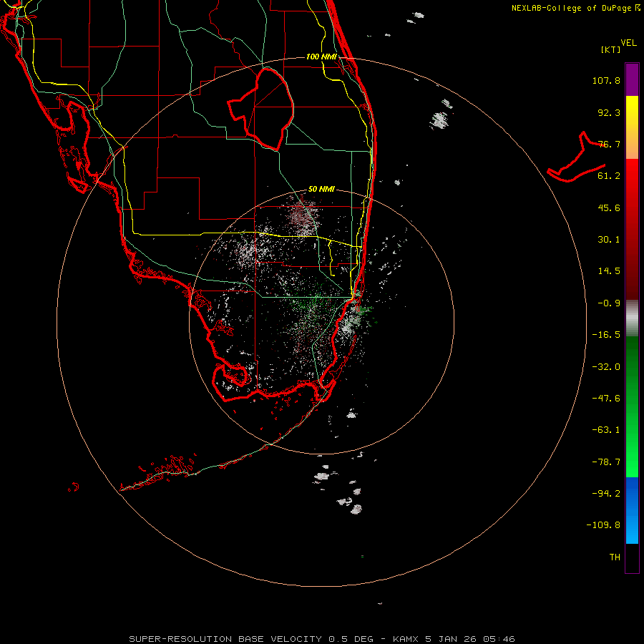
Task: Pick the yellow-orange segment of color bar
Action: click(632, 127)
